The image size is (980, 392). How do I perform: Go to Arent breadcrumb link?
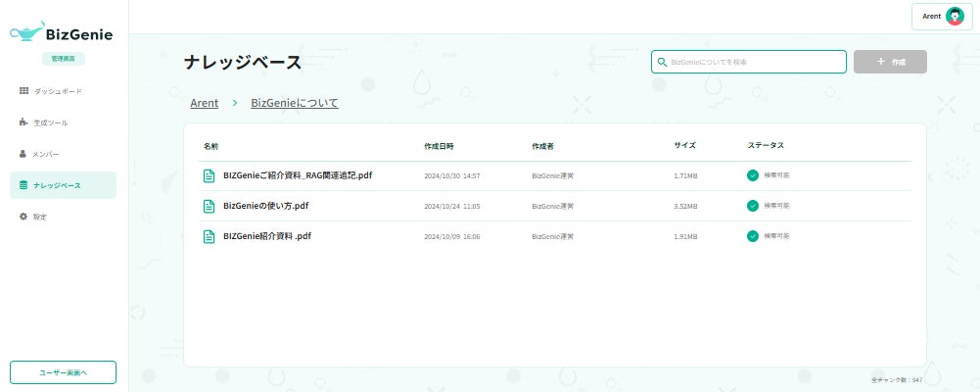coord(205,103)
